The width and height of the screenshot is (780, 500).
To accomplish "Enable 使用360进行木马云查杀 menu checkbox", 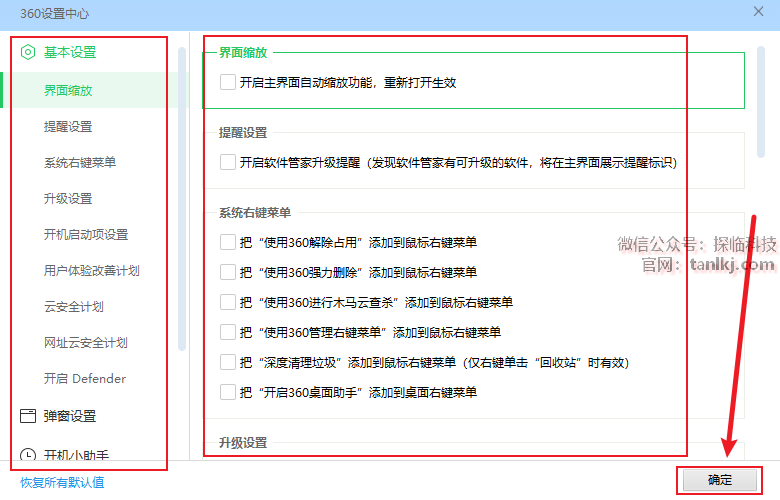I will pyautogui.click(x=228, y=302).
